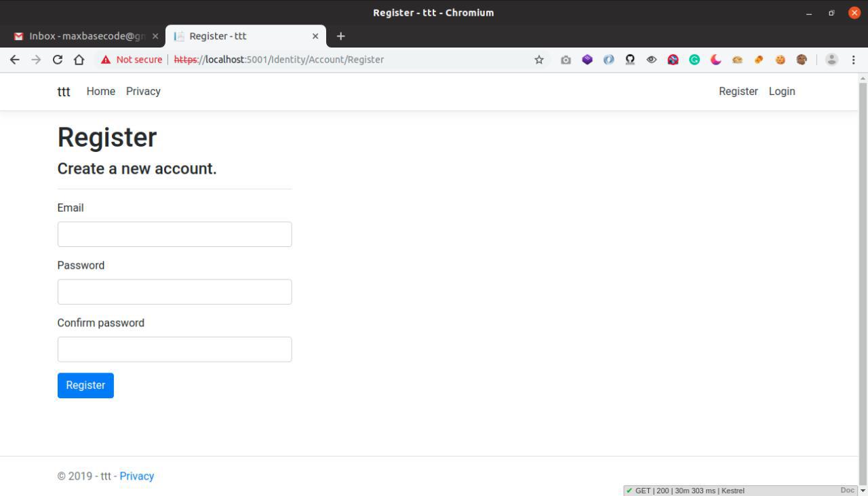Click the Not secure warning indicator
This screenshot has width=868, height=496.
pos(132,60)
